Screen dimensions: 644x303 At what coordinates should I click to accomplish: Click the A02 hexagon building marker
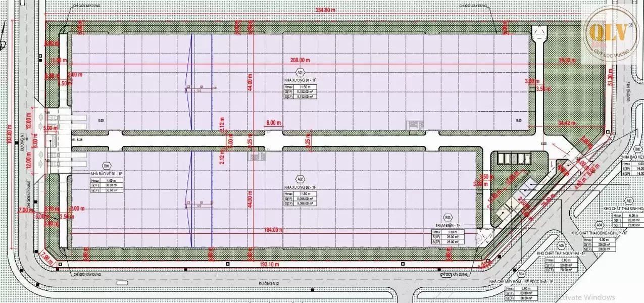click(300, 179)
